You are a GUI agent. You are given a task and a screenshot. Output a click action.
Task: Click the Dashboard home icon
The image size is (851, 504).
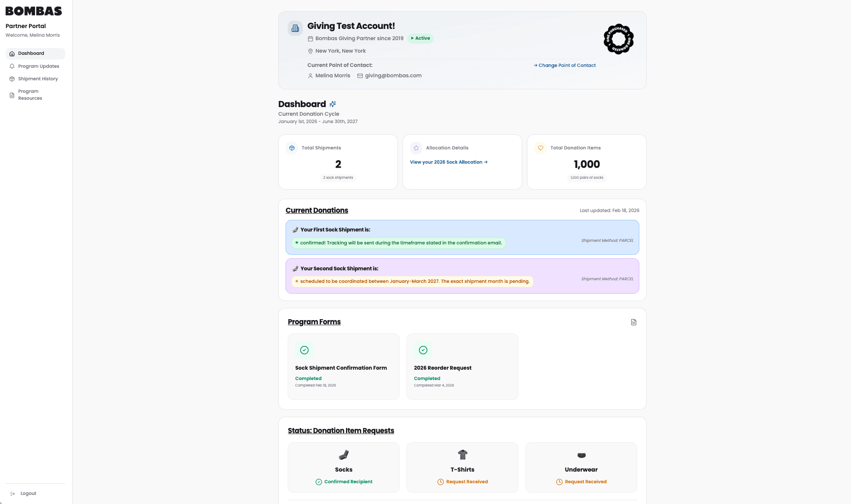(x=12, y=54)
